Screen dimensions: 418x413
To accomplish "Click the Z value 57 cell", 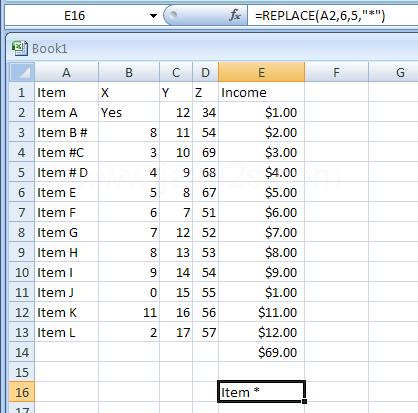I will coord(205,332).
